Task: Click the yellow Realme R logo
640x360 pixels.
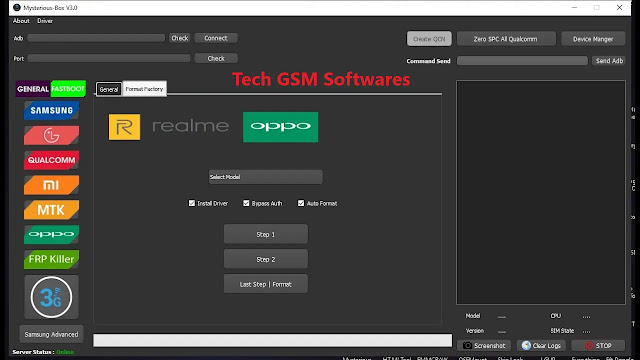Action: click(x=124, y=127)
